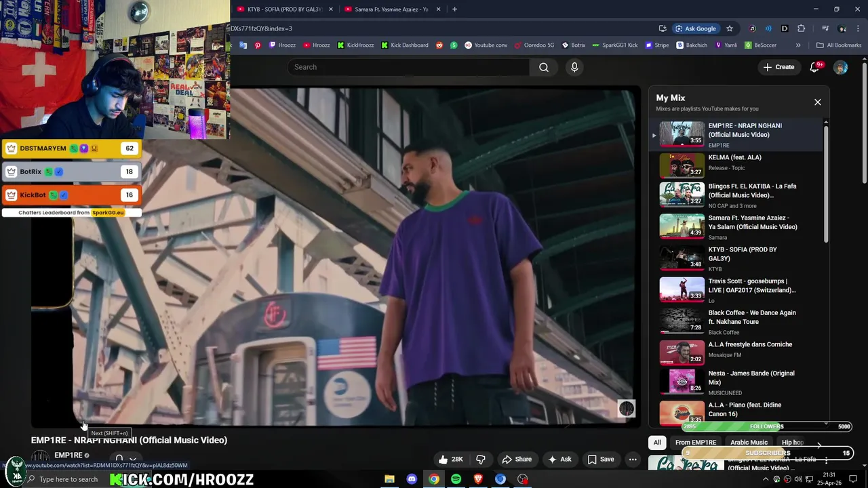This screenshot has height=488, width=868.
Task: Open the Chrome extensions puzzle icon
Action: point(801,28)
